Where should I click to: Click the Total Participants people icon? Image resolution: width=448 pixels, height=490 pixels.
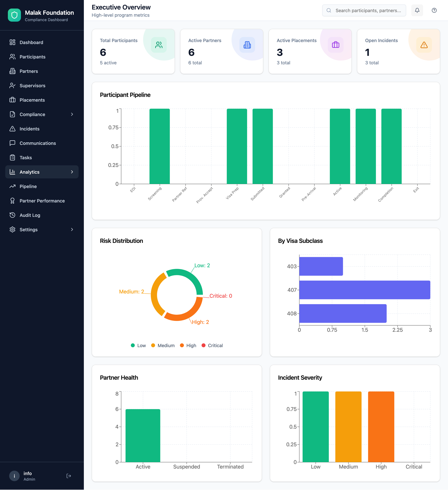[159, 45]
